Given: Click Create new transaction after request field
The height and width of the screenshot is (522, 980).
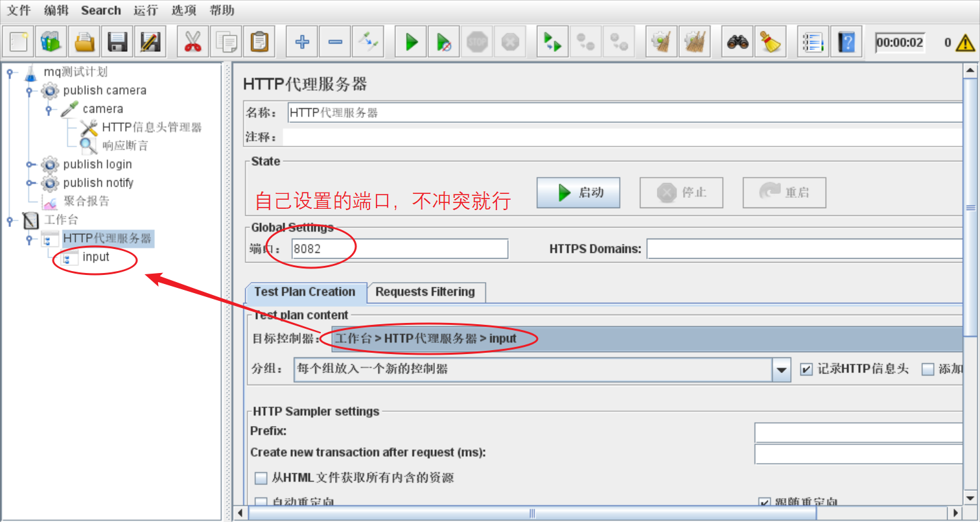Looking at the screenshot, I should [x=858, y=454].
